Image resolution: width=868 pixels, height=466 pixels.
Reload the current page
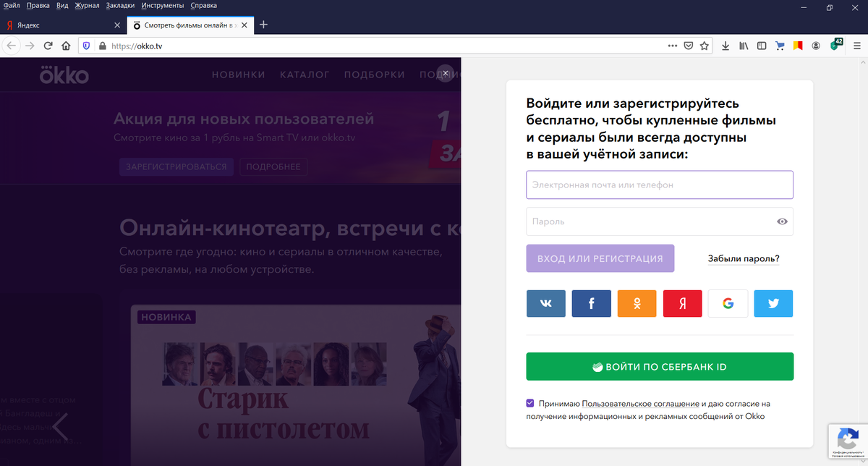coord(48,45)
